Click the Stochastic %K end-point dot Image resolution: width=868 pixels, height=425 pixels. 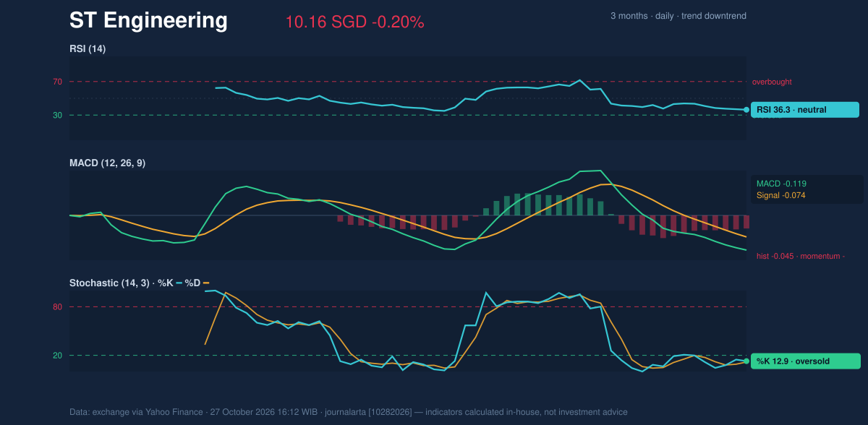click(x=746, y=361)
